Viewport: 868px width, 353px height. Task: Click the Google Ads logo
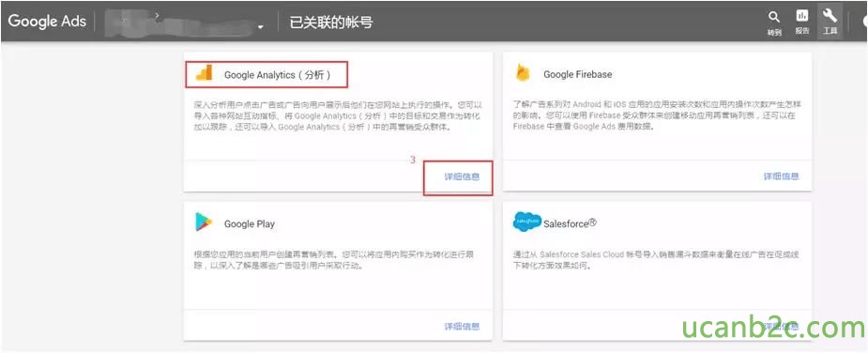tap(47, 22)
